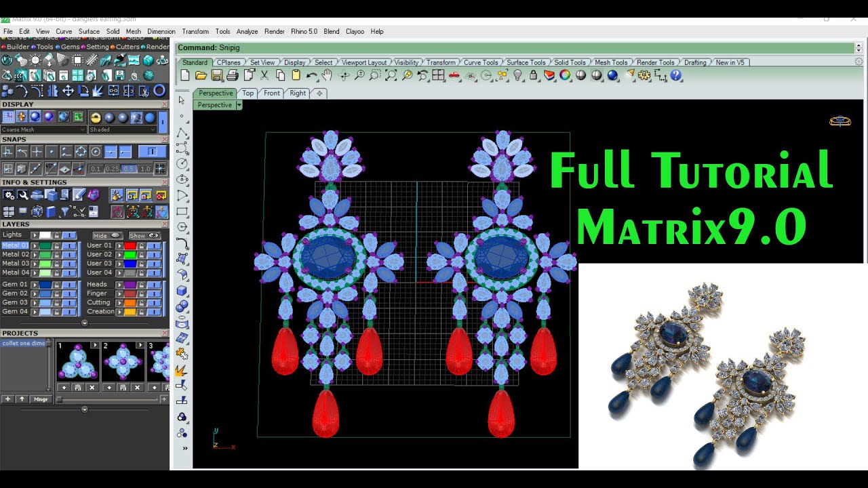868x488 pixels.
Task: Click the red User 01 color swatch
Action: pos(130,245)
